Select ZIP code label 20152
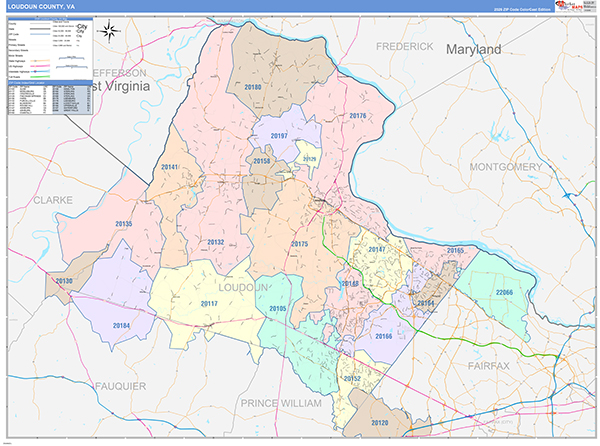The height and width of the screenshot is (446, 600). [x=352, y=378]
